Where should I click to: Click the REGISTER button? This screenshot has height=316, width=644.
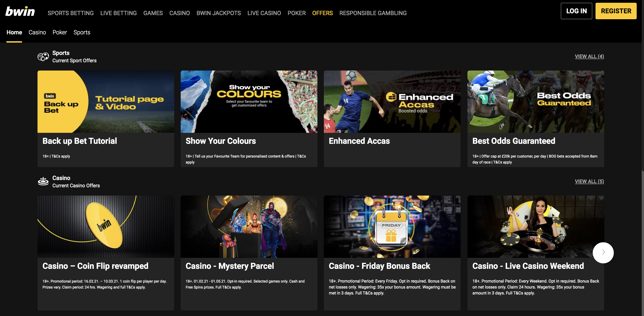615,11
